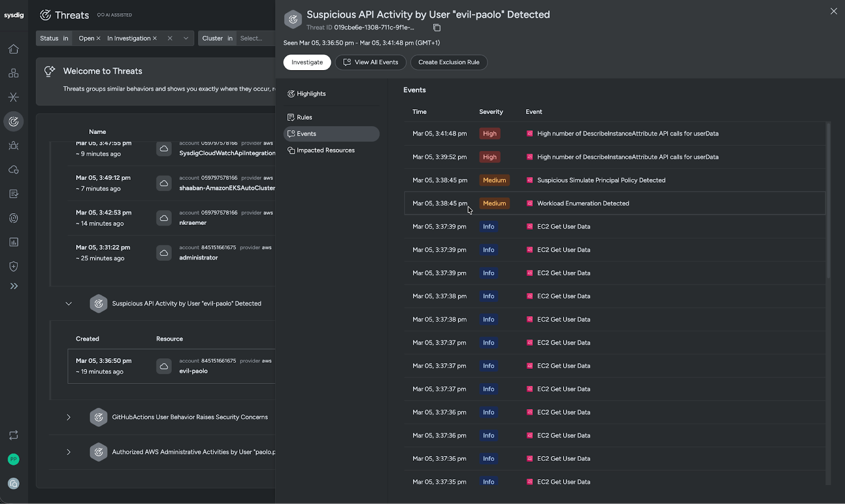Click the Cluster Select input field
The height and width of the screenshot is (504, 845).
(x=256, y=39)
